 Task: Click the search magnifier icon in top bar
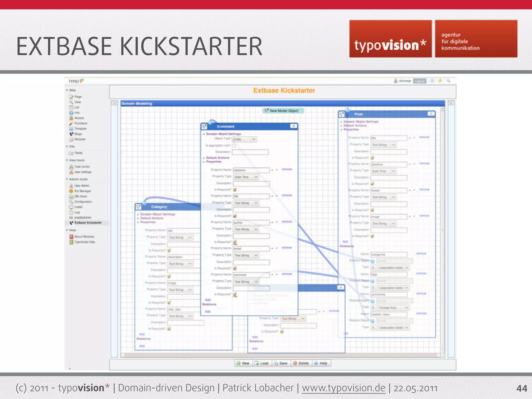[448, 81]
